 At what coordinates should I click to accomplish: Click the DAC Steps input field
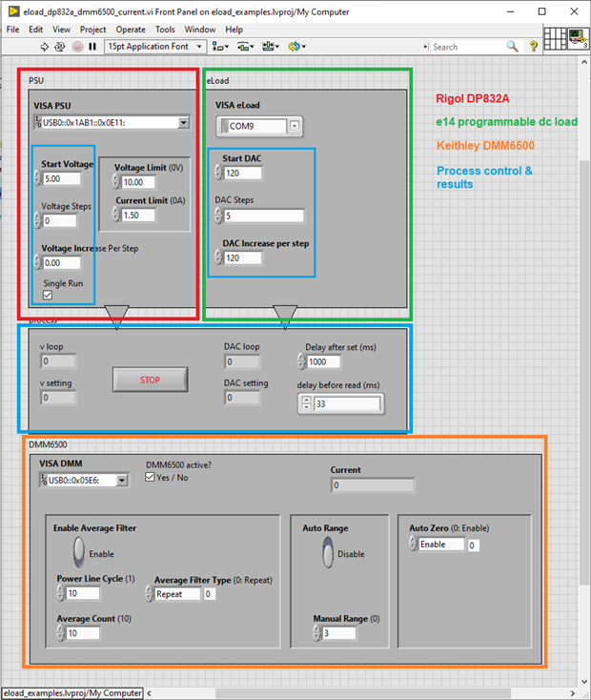click(264, 216)
